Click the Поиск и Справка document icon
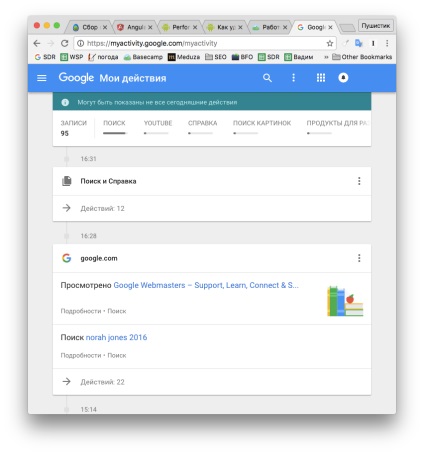This screenshot has height=454, width=424. tap(67, 181)
